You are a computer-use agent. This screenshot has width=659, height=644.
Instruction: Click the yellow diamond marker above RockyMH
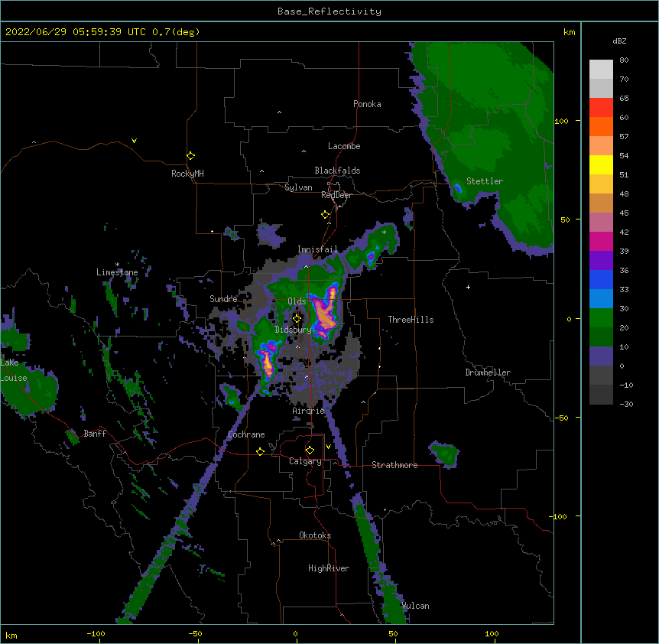190,156
